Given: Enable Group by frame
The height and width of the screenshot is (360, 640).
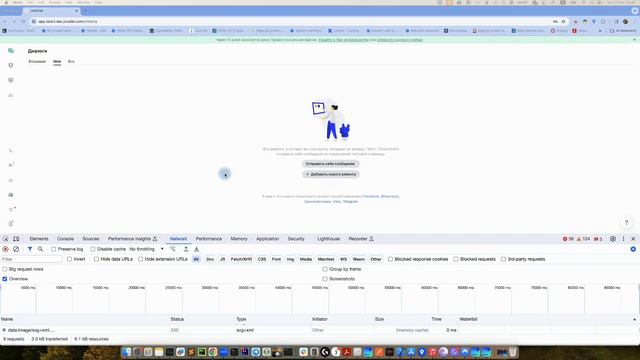Looking at the screenshot, I should 325,269.
